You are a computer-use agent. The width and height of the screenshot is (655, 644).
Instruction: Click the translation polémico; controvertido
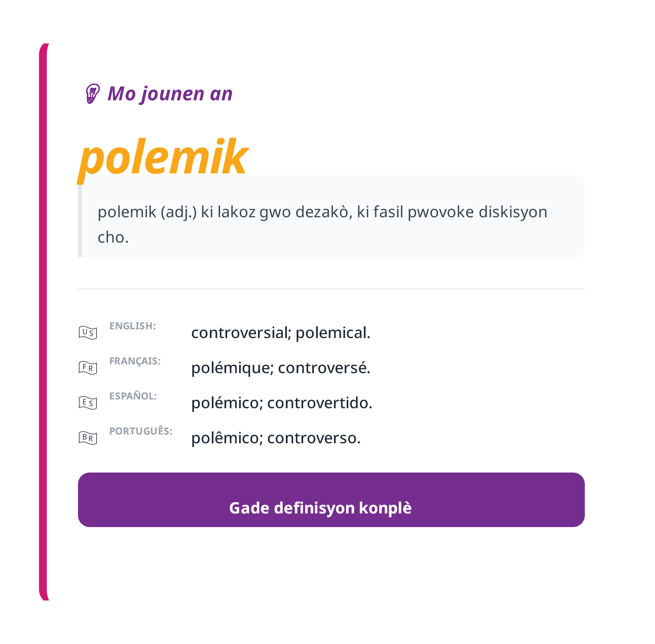click(x=282, y=403)
